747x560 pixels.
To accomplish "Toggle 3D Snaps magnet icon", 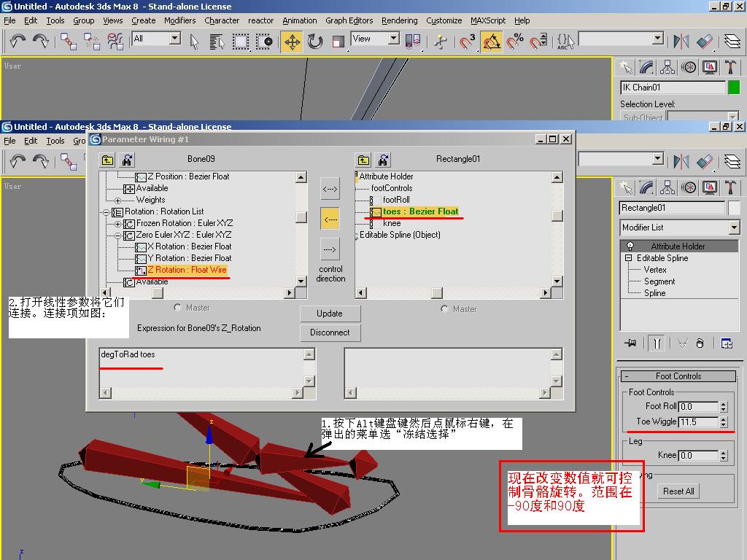I will pos(467,42).
